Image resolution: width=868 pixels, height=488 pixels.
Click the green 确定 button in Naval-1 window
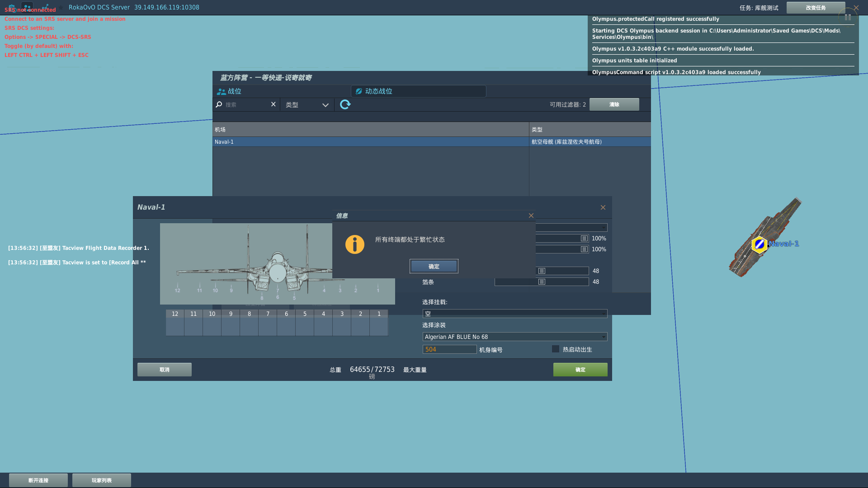click(580, 370)
